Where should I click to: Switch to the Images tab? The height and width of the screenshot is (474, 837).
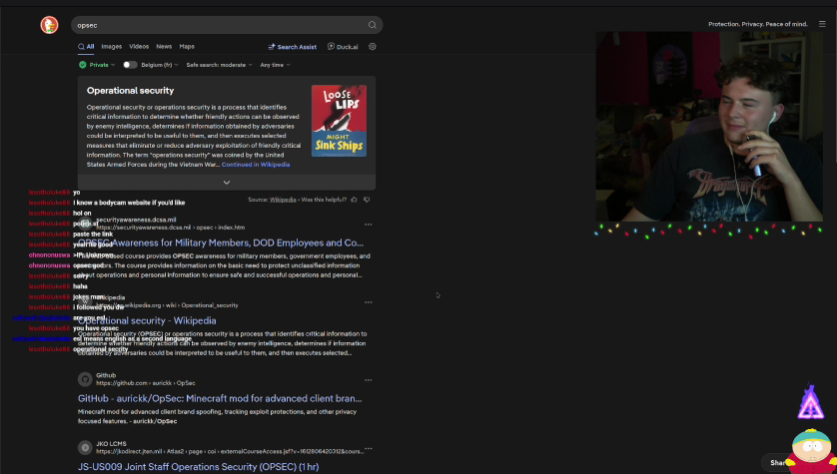tap(112, 47)
